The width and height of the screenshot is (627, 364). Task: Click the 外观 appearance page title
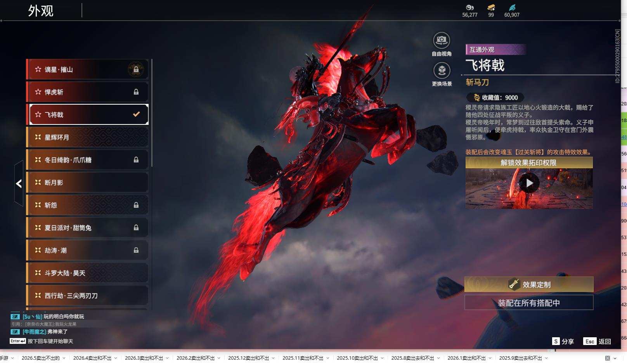tap(41, 10)
